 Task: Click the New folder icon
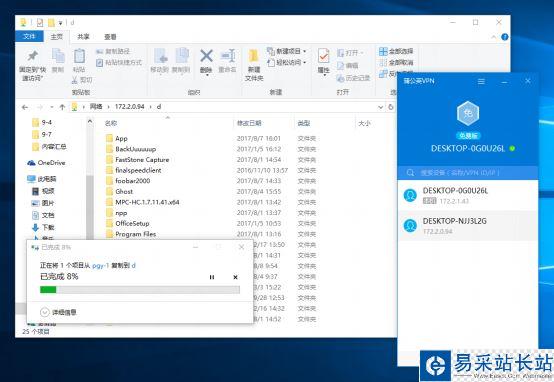pyautogui.click(x=254, y=57)
